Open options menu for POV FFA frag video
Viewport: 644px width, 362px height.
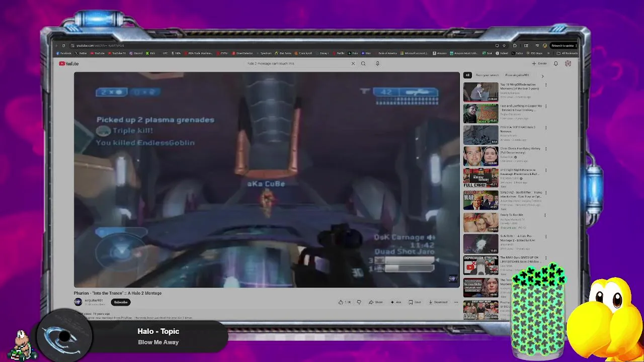coord(546,128)
